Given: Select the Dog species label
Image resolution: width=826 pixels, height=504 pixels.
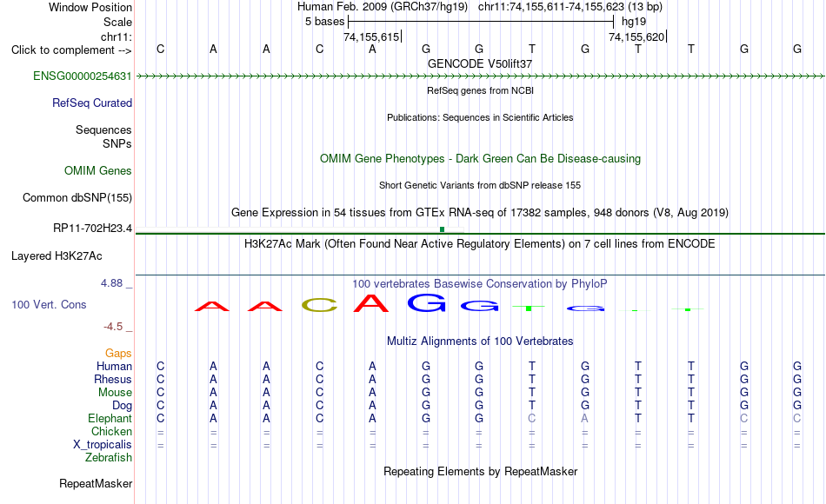Looking at the screenshot, I should click(123, 406).
